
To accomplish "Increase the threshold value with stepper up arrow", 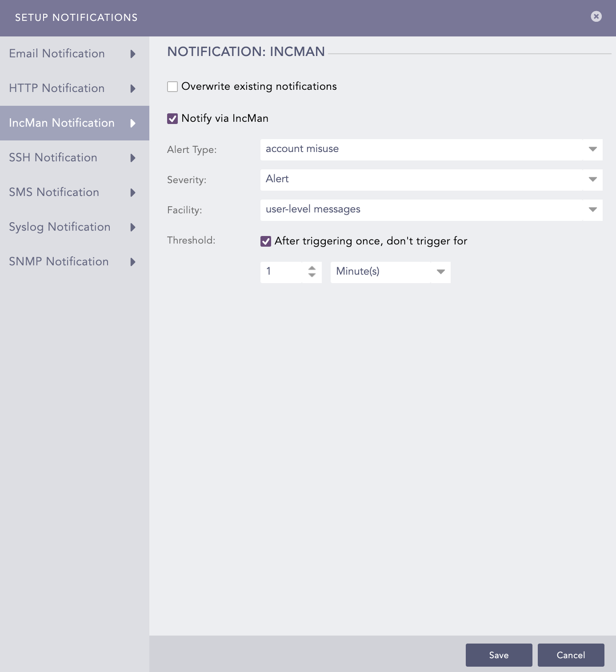I will tap(312, 268).
